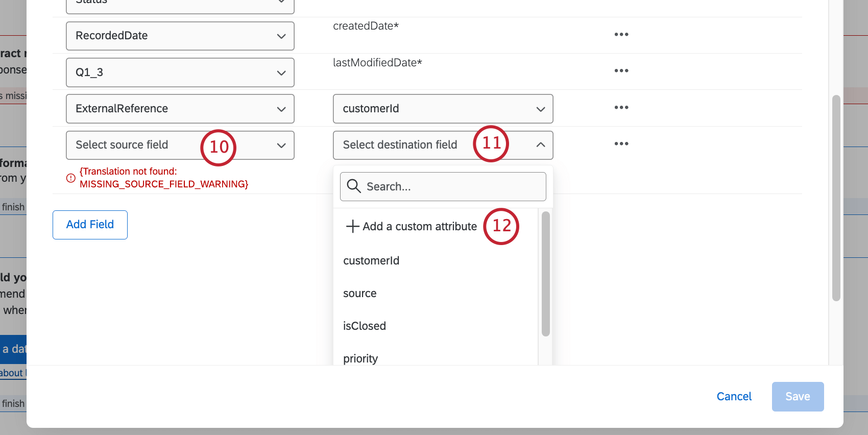Click the plus icon to add custom attribute

tap(352, 226)
